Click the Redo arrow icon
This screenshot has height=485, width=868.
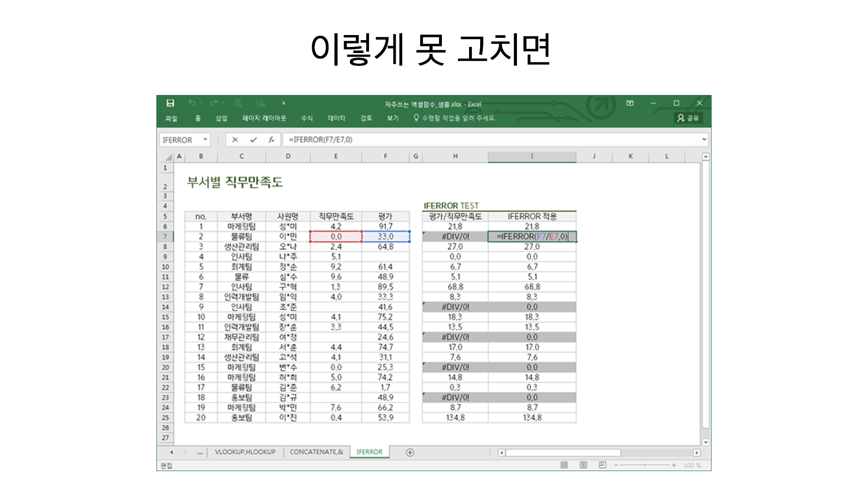[x=214, y=103]
